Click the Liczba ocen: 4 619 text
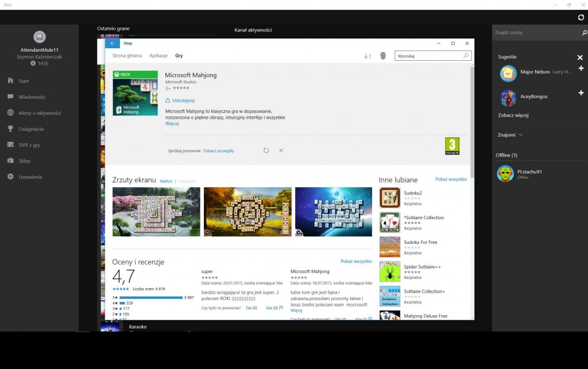This screenshot has width=588, height=369. click(149, 289)
